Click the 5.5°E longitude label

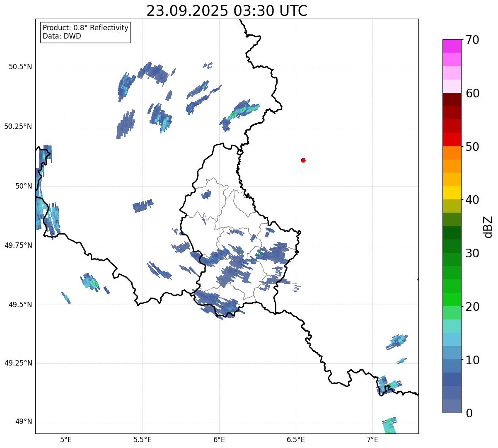click(x=143, y=439)
